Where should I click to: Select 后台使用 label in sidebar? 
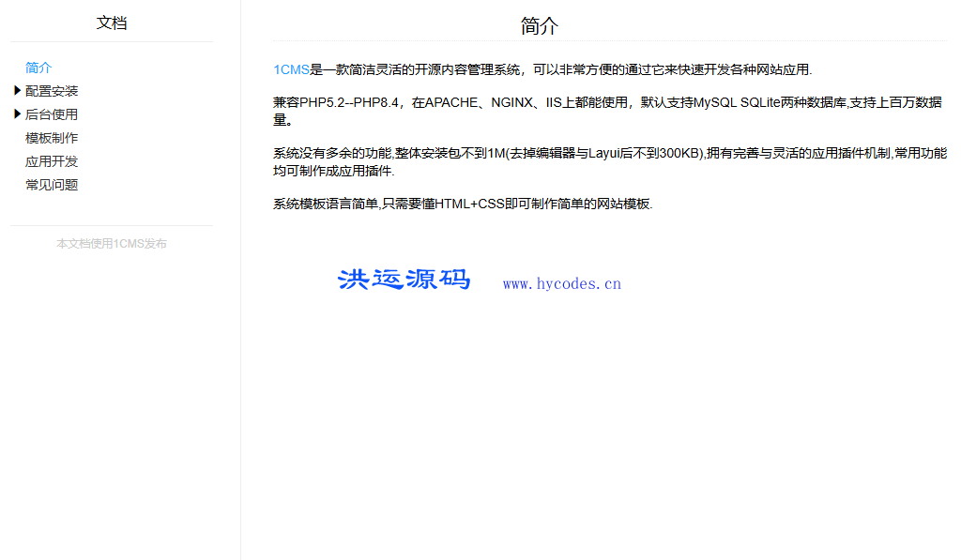[x=52, y=114]
